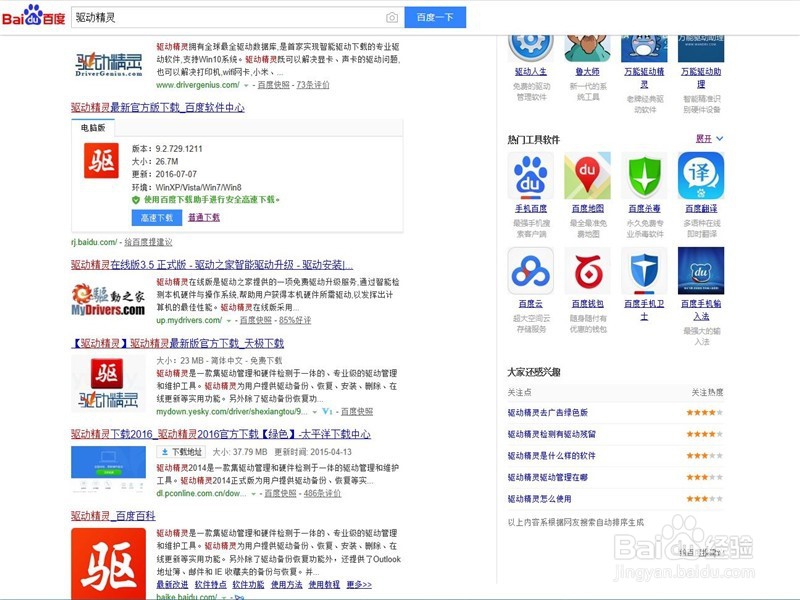Click 给百度提建议 link
This screenshot has height=600, width=800.
point(148,242)
